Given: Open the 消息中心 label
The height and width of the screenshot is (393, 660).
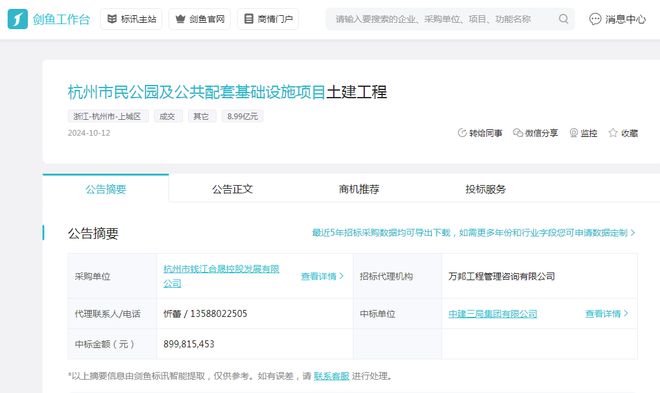Looking at the screenshot, I should pyautogui.click(x=625, y=19).
